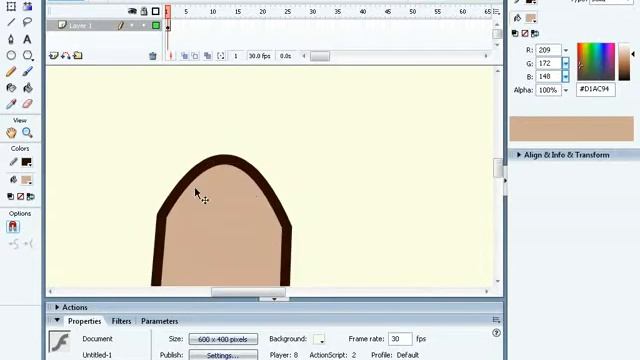The width and height of the screenshot is (640, 360).
Task: Select the Free Transform tool
Action: [11, 6]
